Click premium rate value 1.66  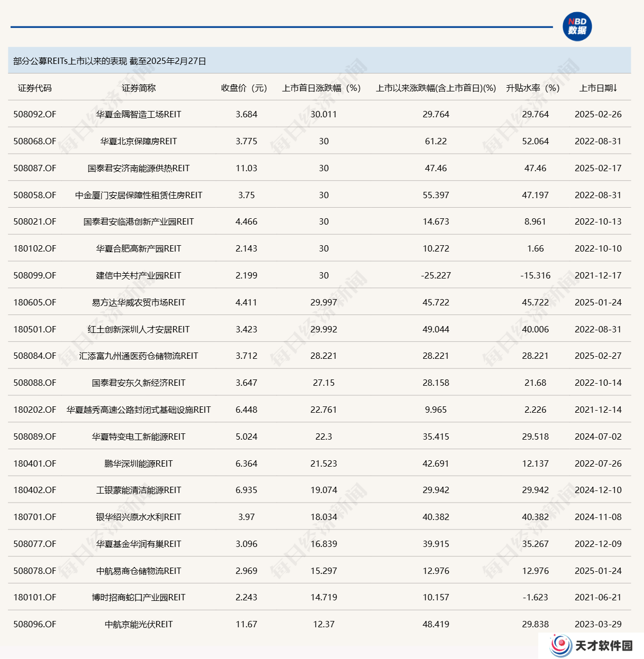pos(535,249)
